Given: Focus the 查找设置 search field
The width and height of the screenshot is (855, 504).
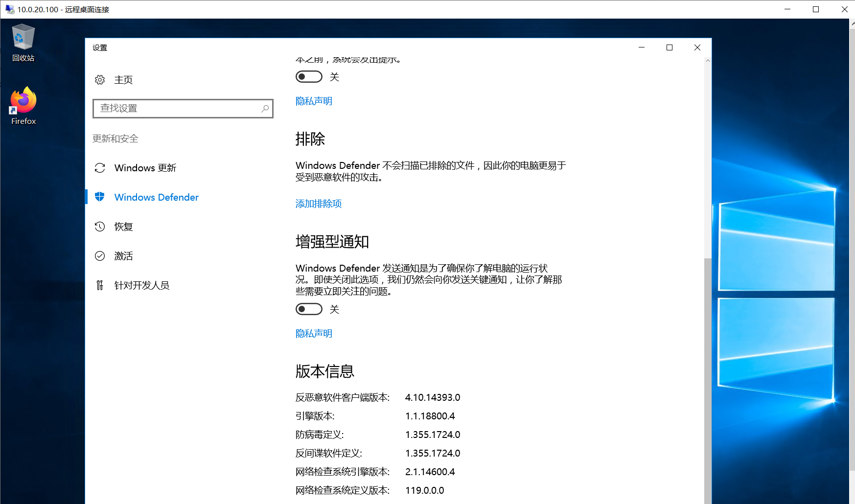Looking at the screenshot, I should (183, 109).
